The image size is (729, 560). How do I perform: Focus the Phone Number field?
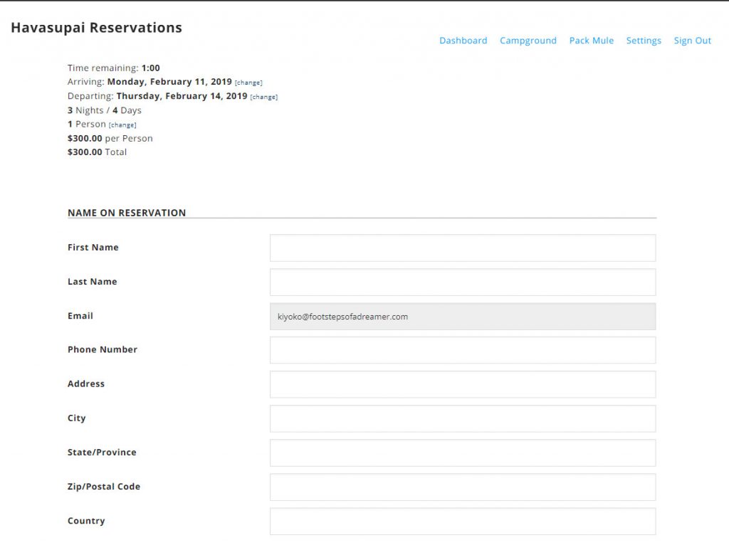tap(463, 350)
